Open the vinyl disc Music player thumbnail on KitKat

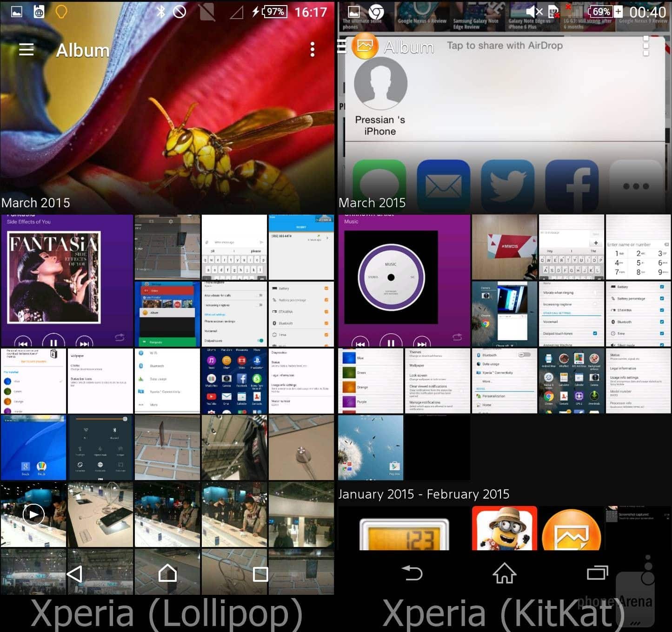[x=404, y=281]
